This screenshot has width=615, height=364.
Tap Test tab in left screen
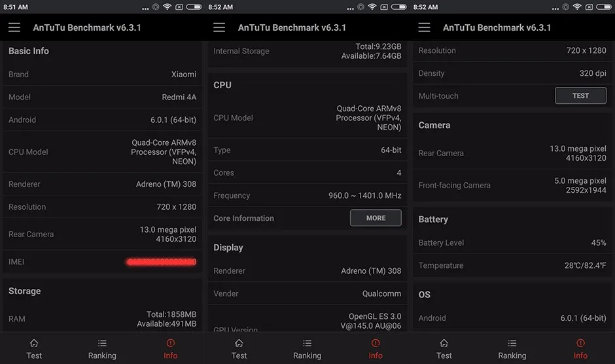click(34, 349)
